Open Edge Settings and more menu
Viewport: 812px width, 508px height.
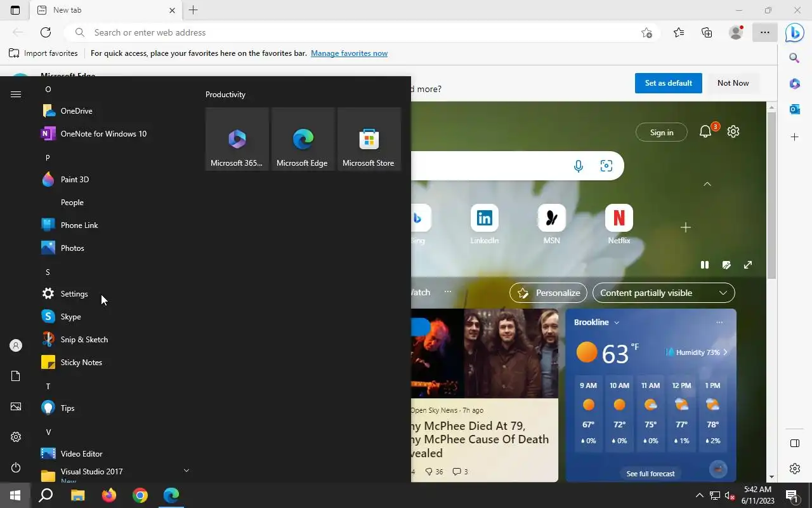pyautogui.click(x=765, y=32)
